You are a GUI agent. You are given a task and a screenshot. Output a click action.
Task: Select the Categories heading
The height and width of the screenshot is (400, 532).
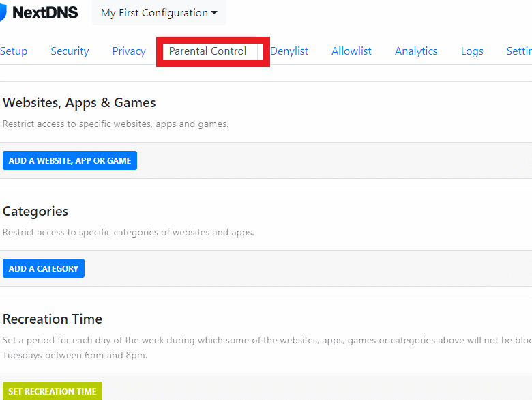(35, 211)
